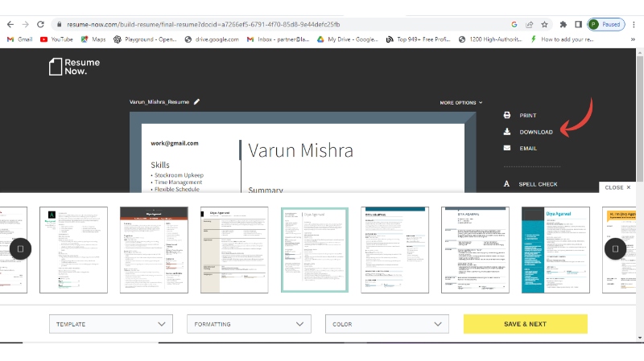644x361 pixels.
Task: Click the pencil icon to rename resume
Action: (x=197, y=102)
